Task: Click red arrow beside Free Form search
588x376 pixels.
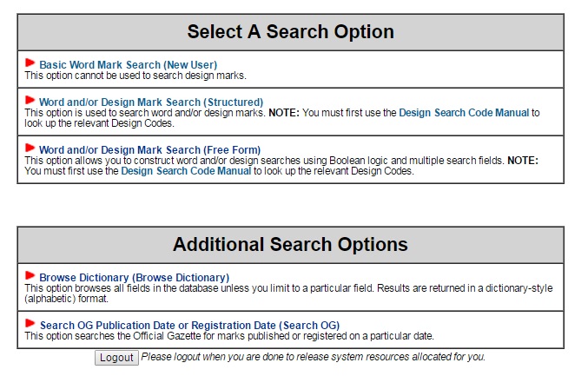Action: pos(30,148)
